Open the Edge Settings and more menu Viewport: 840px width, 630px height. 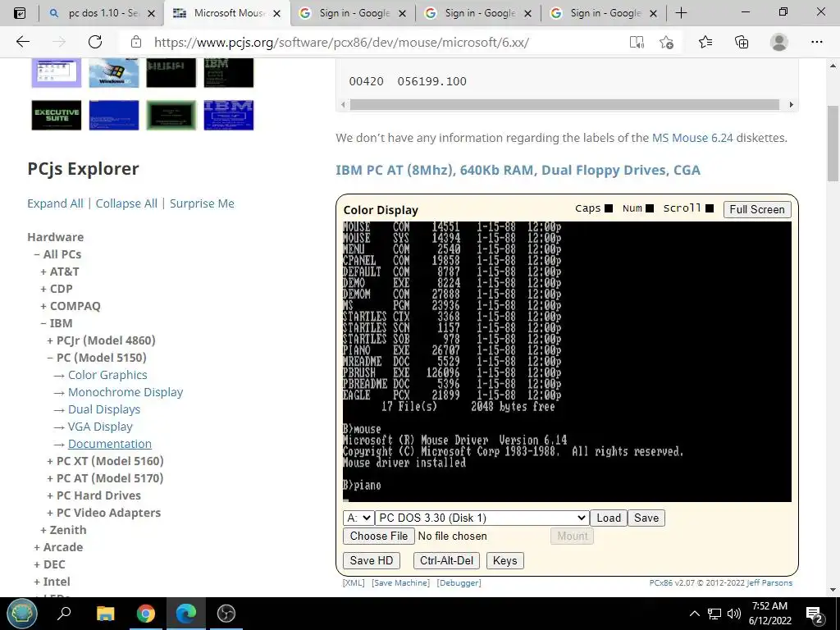tap(816, 42)
